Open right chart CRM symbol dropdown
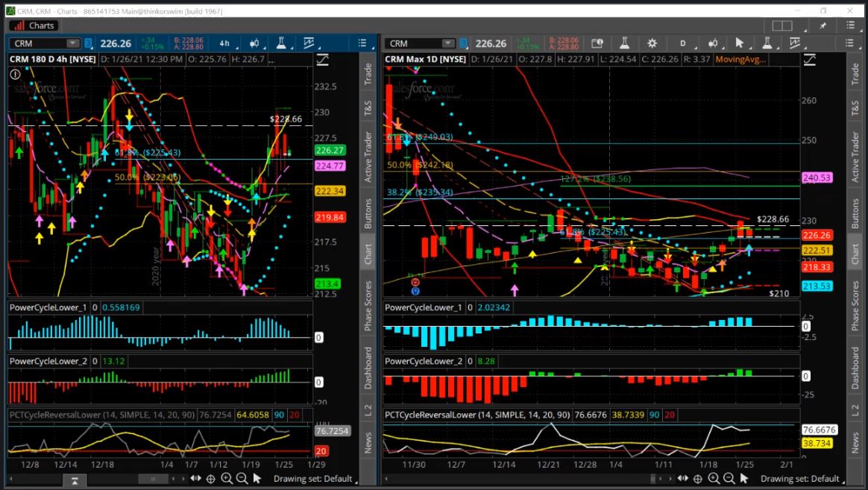868x490 pixels. coord(448,43)
